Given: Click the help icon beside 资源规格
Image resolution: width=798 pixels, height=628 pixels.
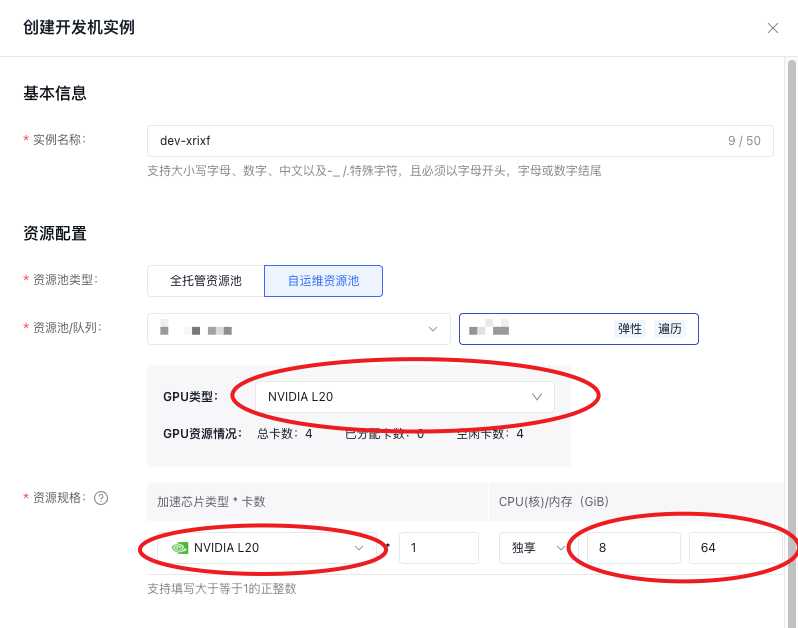Looking at the screenshot, I should 101,498.
